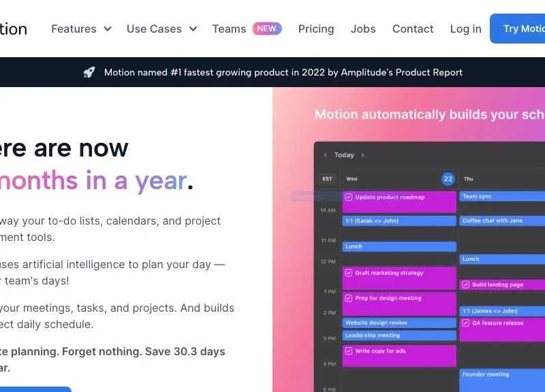
Task: Click the rocket icon in the announcement banner
Action: pos(89,72)
